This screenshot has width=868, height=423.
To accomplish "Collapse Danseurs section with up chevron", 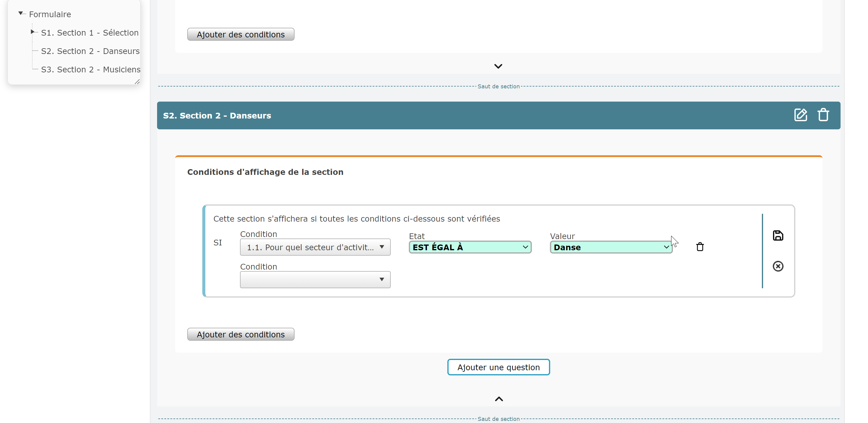I will [499, 399].
